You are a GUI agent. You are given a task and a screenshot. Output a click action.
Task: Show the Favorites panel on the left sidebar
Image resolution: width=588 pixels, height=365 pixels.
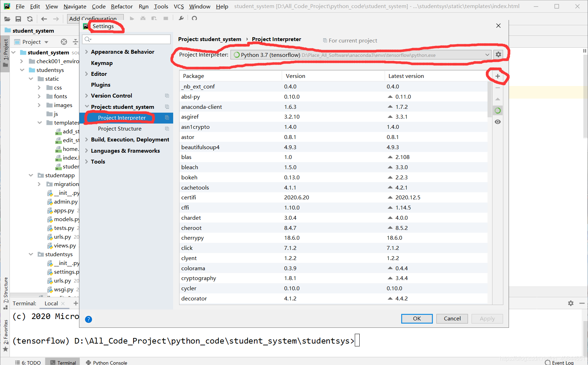pyautogui.click(x=6, y=331)
